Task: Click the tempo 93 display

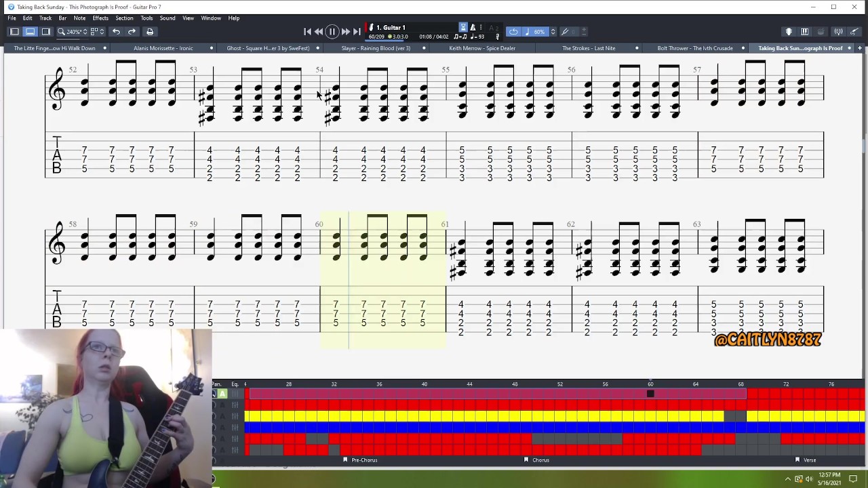Action: tap(477, 37)
